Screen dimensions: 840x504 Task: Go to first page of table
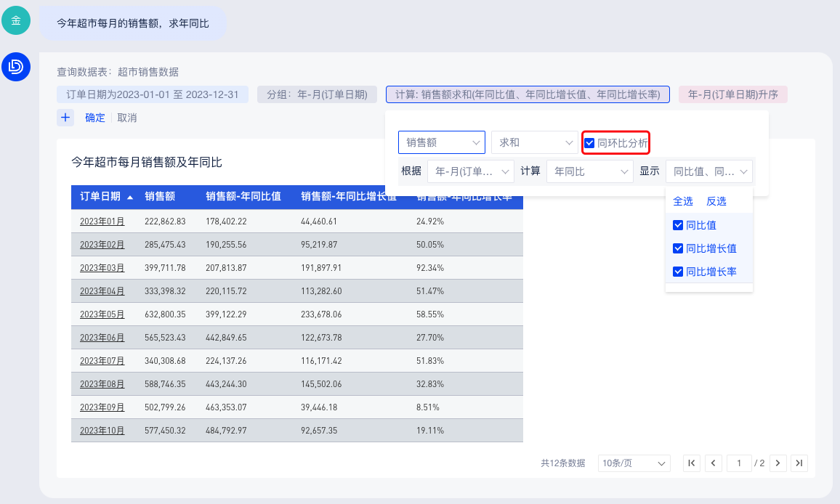(x=692, y=463)
